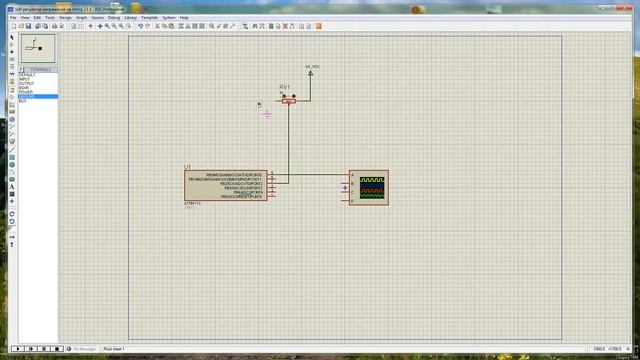Click the Root sheet 1 status label

click(114, 349)
